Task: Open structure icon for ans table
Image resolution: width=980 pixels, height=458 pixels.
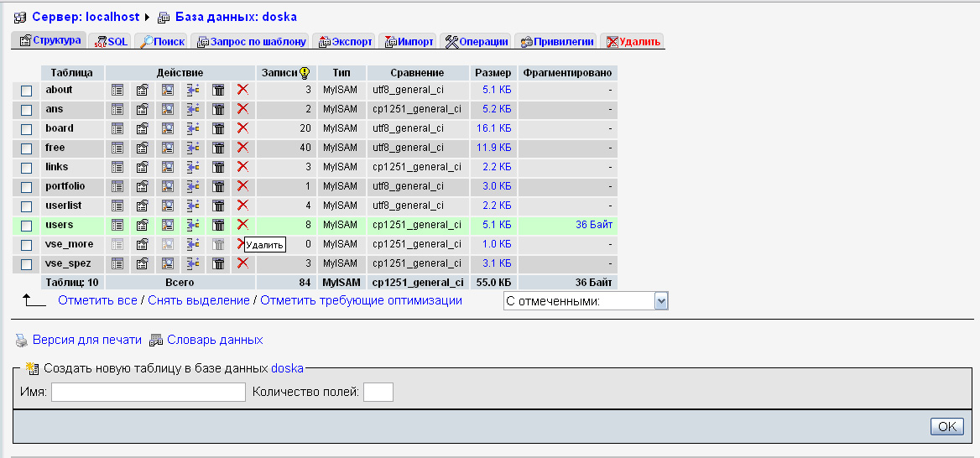Action: point(143,109)
